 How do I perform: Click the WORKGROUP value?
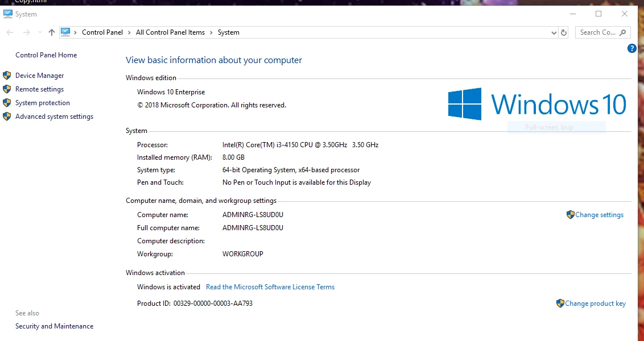[243, 254]
